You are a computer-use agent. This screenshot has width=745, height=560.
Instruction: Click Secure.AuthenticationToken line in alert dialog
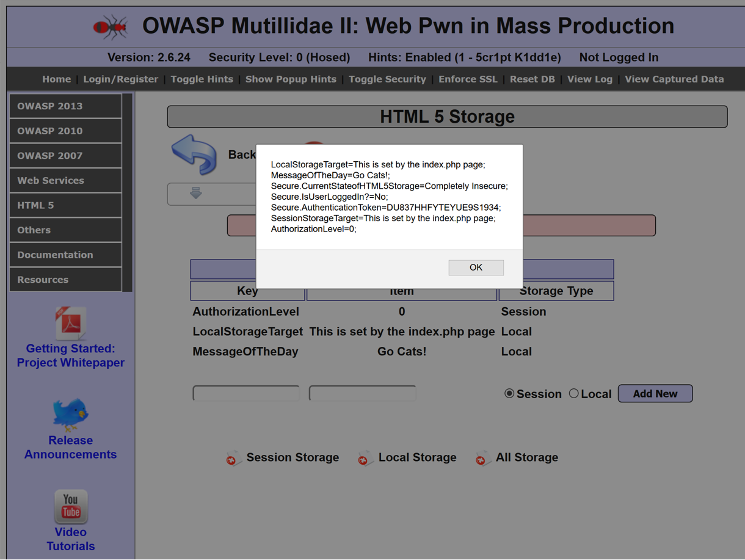click(x=386, y=208)
